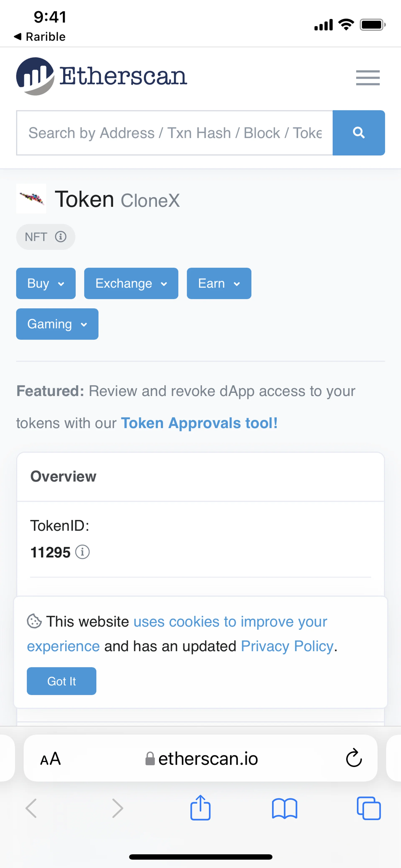Tap the CloneX token thumbnail
Image resolution: width=401 pixels, height=868 pixels.
31,198
